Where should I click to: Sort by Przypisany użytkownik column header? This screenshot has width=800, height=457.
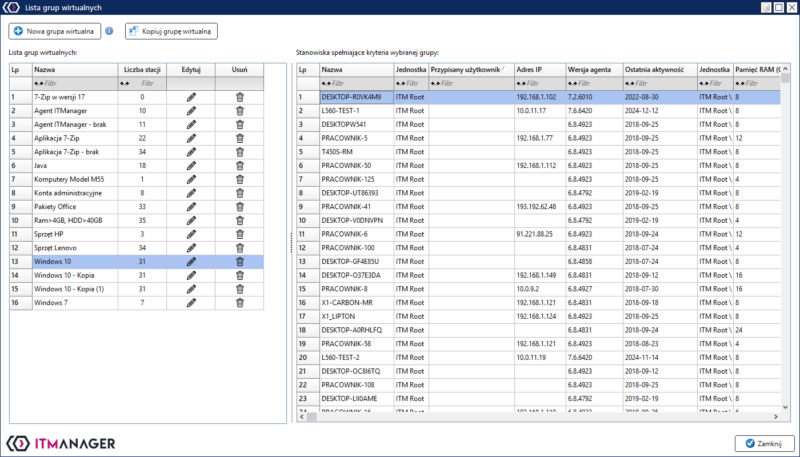(468, 70)
